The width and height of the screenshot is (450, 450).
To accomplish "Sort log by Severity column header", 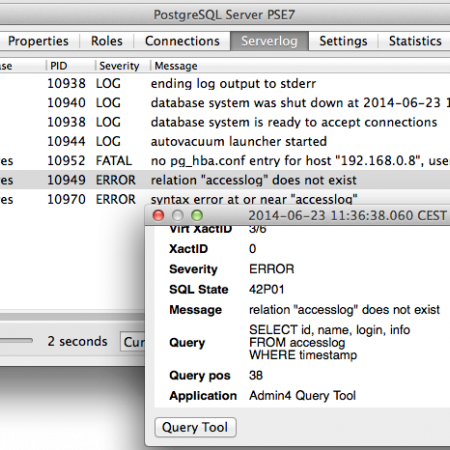I will pyautogui.click(x=123, y=66).
